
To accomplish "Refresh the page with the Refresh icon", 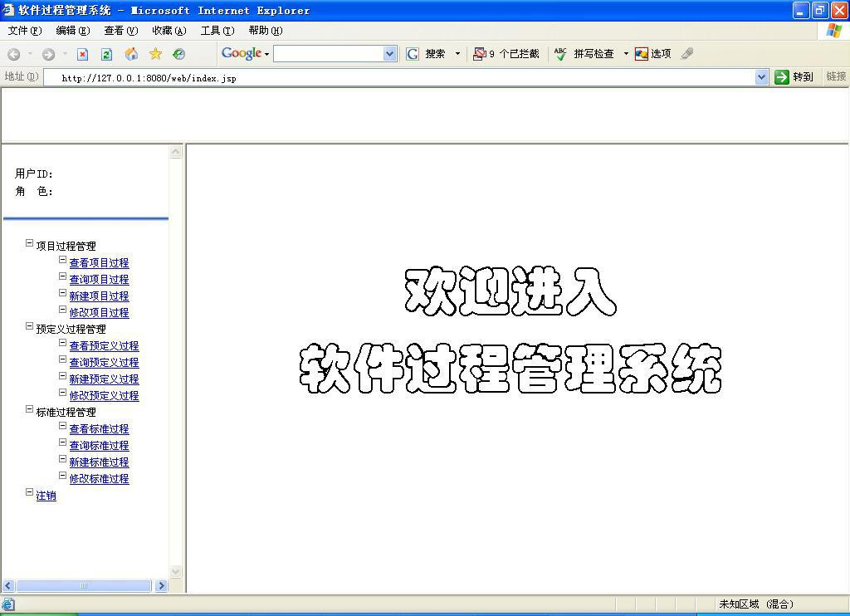I will tap(106, 54).
